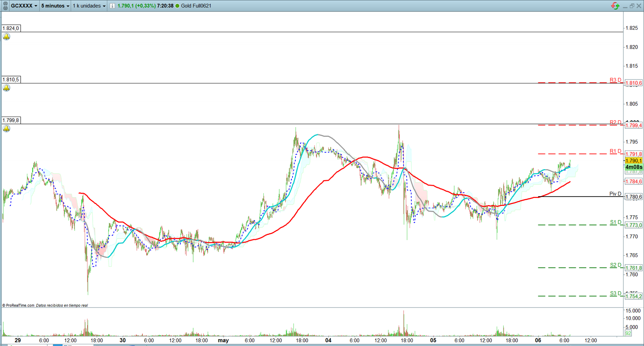The image size is (644, 346).
Task: Click the 4m08s candle countdown
Action: 634,167
